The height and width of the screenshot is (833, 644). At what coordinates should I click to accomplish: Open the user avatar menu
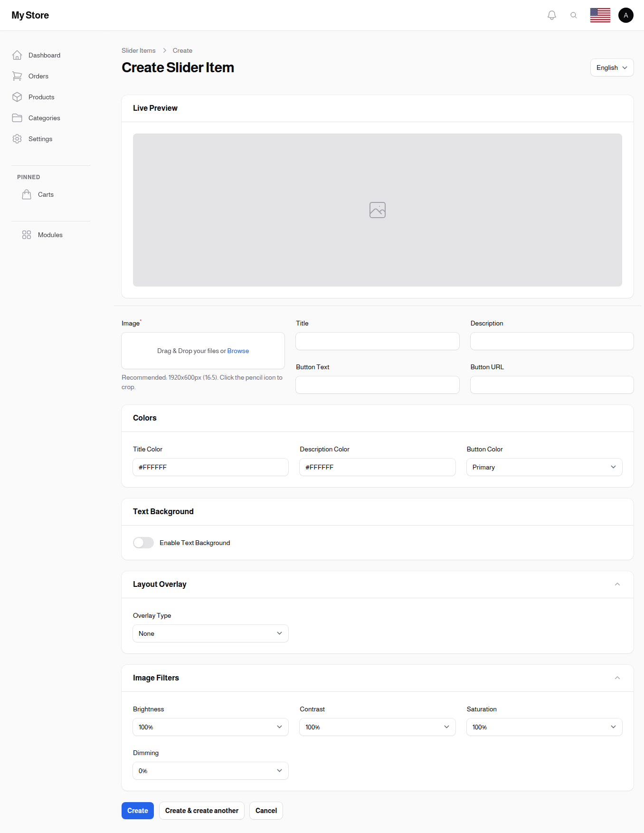pos(626,15)
